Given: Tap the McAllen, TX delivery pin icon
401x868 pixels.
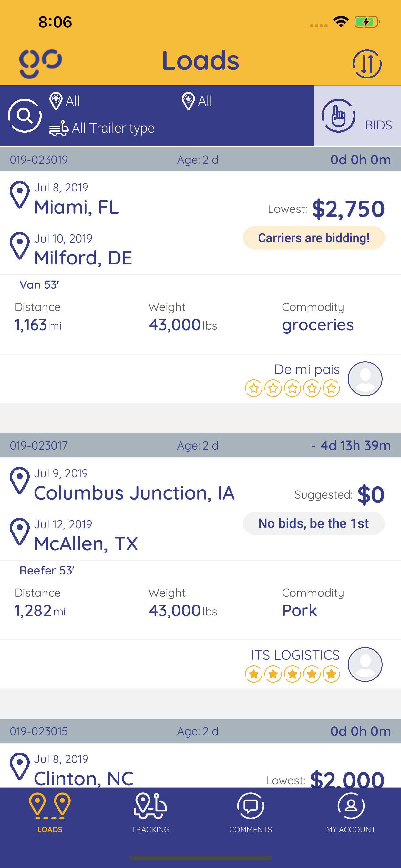Looking at the screenshot, I should pos(20,532).
